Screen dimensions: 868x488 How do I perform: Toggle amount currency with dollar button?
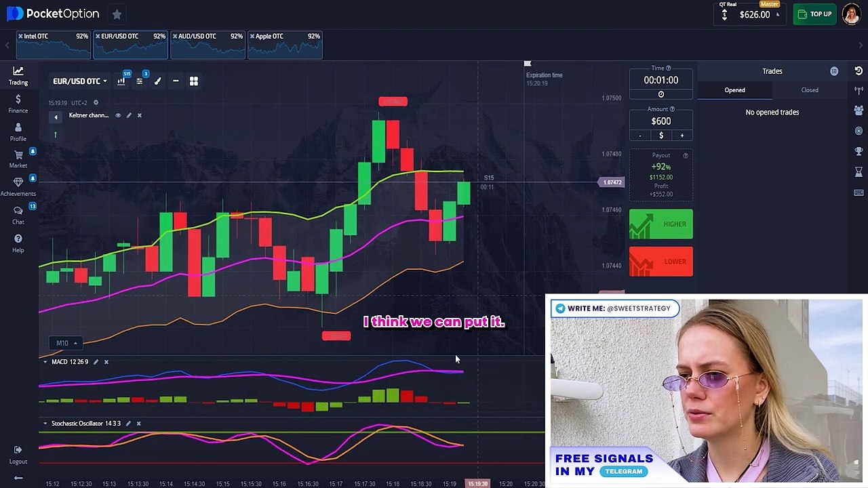(661, 136)
